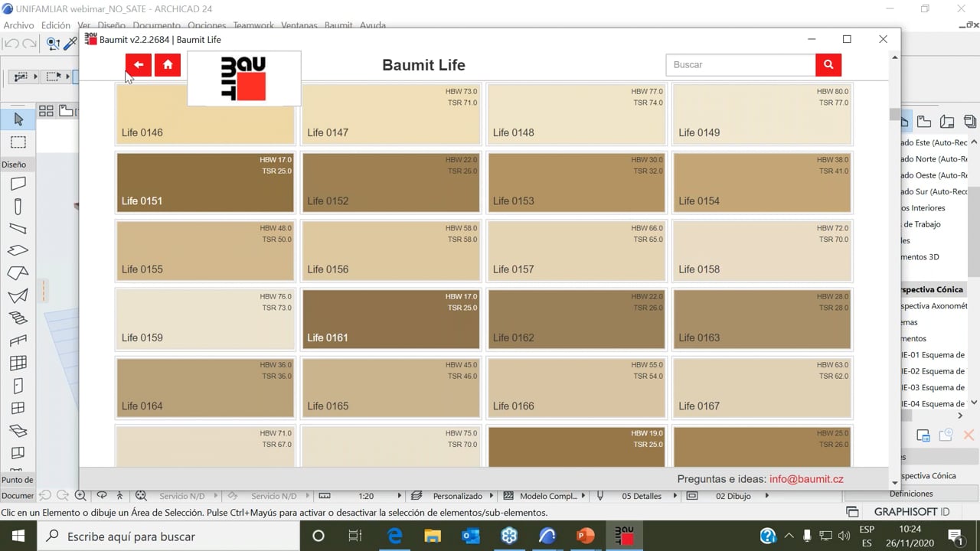Select IE-01 Esquema item in navigator
Image resolution: width=980 pixels, height=551 pixels.
tap(933, 354)
